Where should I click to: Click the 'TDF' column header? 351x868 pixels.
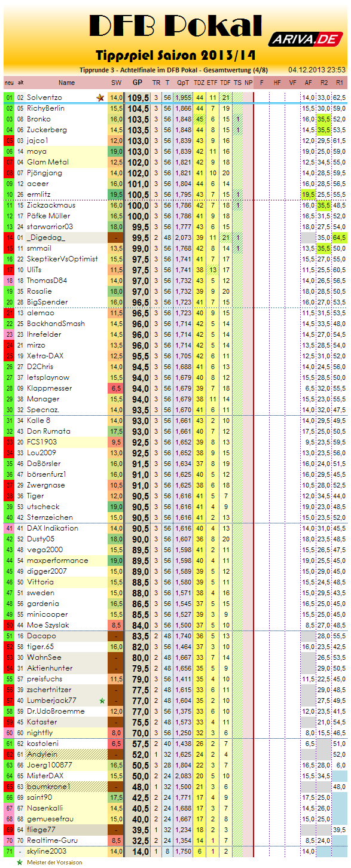point(226,83)
